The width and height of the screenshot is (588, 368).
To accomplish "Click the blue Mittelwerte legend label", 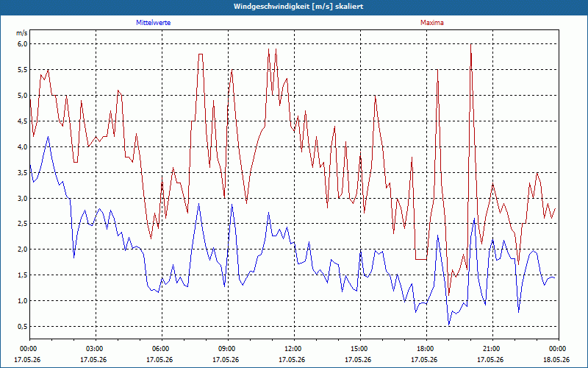I will click(x=153, y=23).
